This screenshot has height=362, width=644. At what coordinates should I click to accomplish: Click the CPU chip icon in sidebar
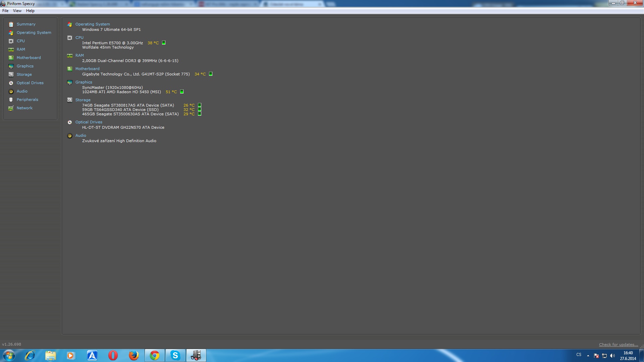pos(11,41)
